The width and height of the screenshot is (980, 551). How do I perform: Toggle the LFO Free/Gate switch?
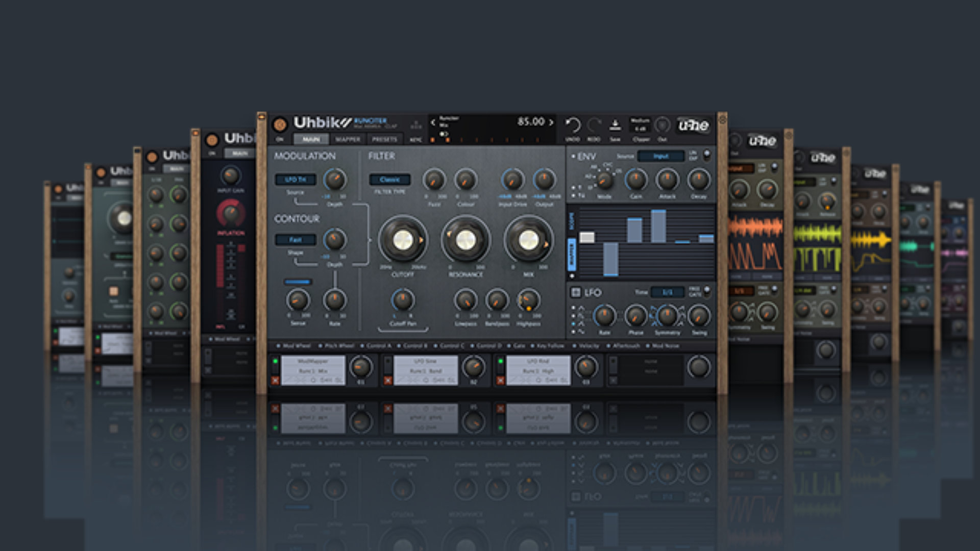(707, 291)
